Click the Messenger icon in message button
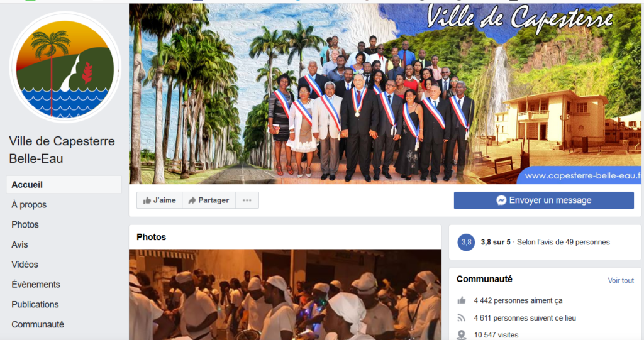This screenshot has height=340, width=644. click(501, 200)
